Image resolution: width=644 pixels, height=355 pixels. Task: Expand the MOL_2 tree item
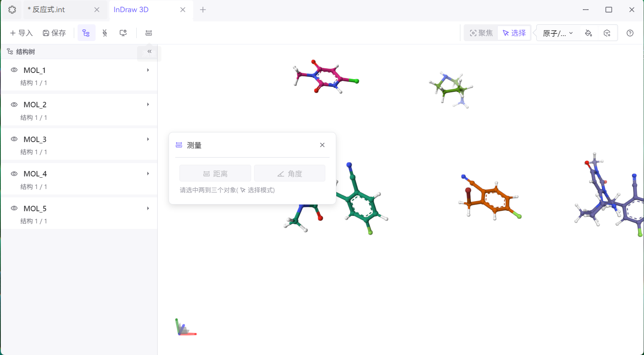click(x=148, y=104)
